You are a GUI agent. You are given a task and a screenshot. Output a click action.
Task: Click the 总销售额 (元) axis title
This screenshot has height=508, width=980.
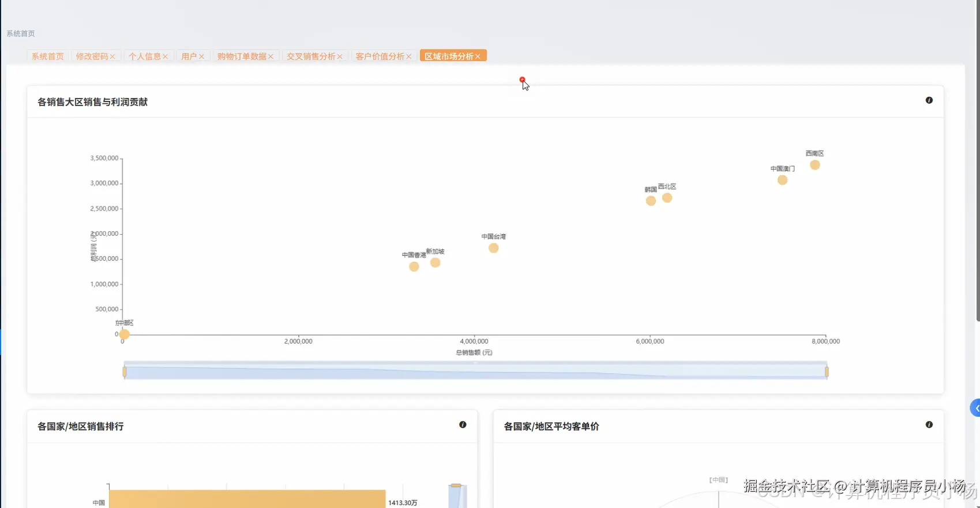(x=474, y=352)
